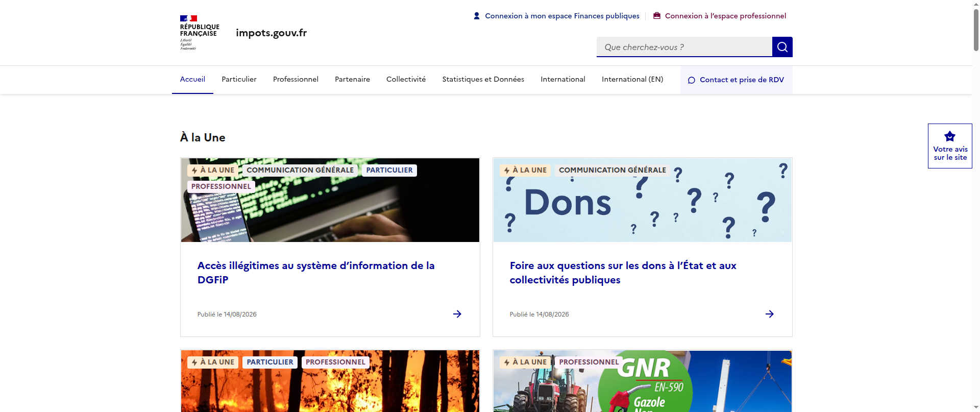
Task: Open the Collectivité menu
Action: pyautogui.click(x=406, y=80)
